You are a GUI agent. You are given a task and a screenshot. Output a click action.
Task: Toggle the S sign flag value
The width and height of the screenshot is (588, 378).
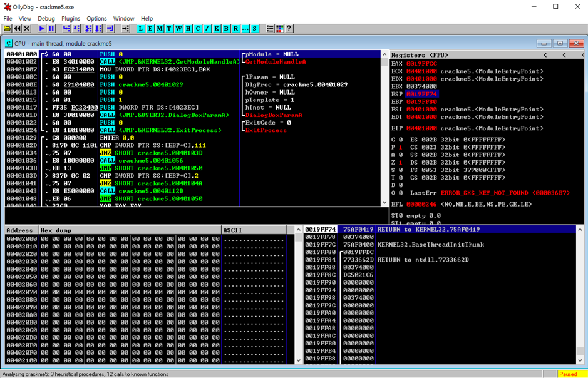(401, 170)
